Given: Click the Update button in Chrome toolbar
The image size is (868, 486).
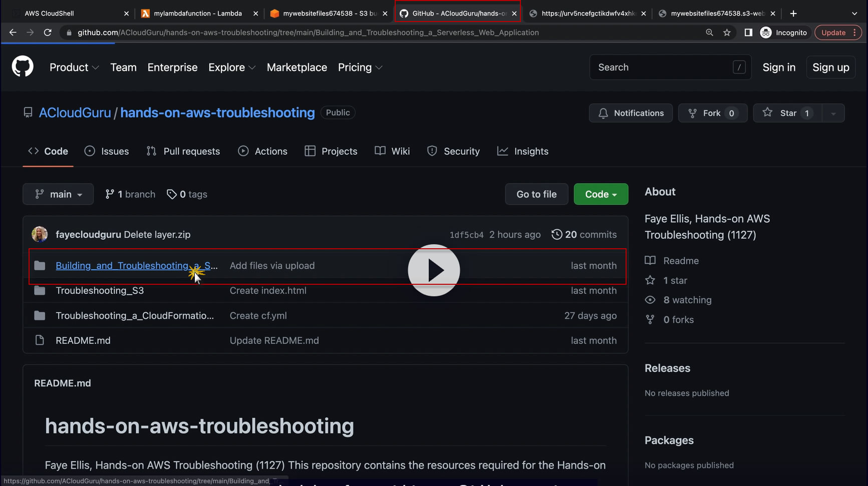Looking at the screenshot, I should tap(838, 33).
